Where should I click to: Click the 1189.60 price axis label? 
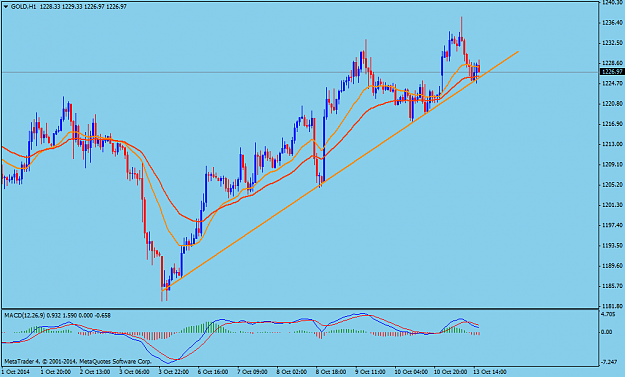613,265
